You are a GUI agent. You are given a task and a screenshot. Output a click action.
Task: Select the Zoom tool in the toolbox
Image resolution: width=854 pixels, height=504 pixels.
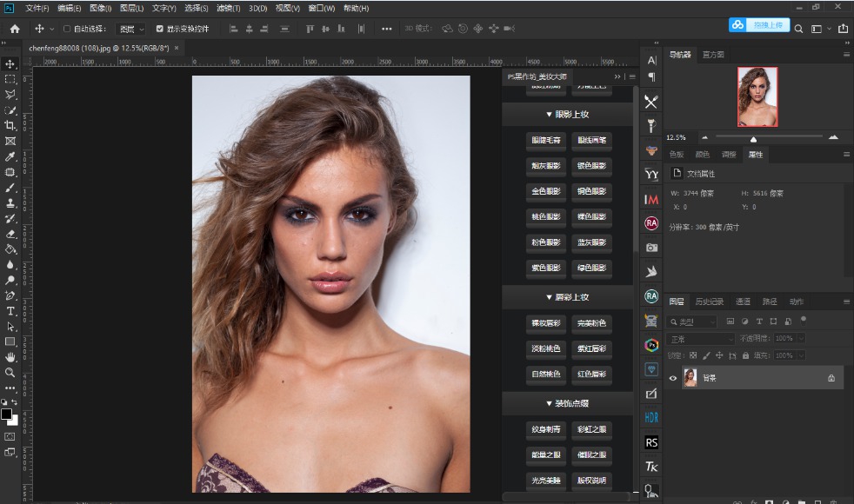point(10,373)
